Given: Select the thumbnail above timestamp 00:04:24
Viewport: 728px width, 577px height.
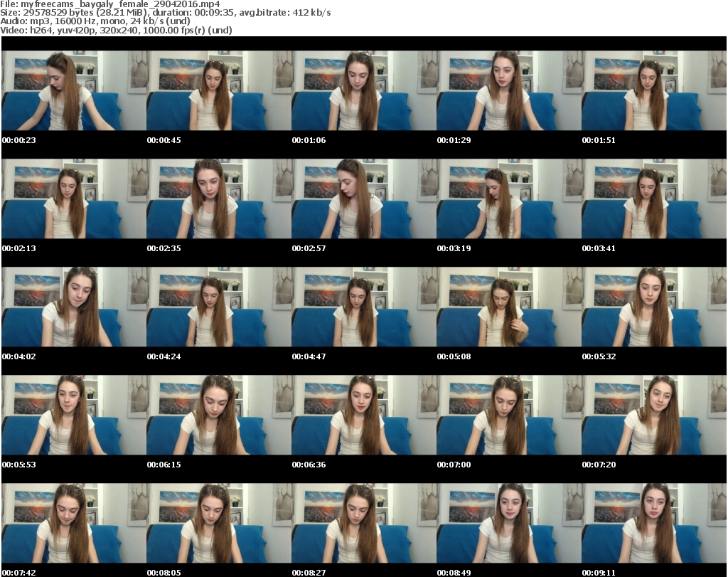Looking at the screenshot, I should click(219, 307).
